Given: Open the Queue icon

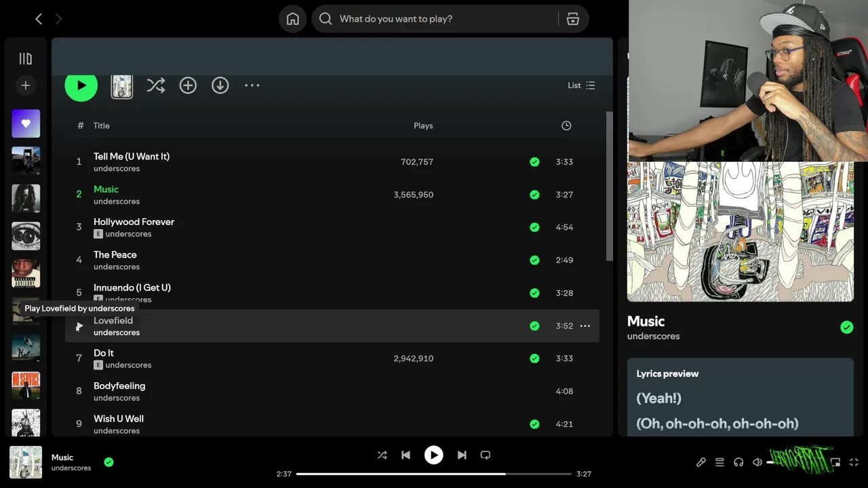Looking at the screenshot, I should tap(719, 462).
